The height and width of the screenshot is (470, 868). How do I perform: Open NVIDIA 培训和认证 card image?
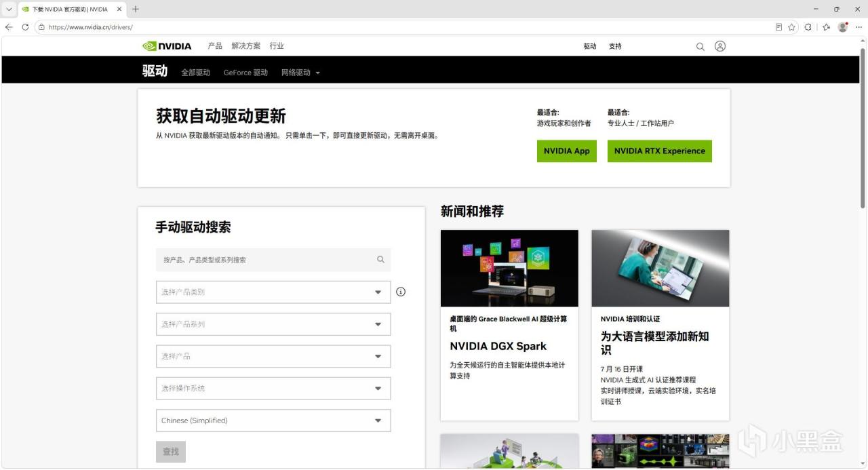(660, 269)
